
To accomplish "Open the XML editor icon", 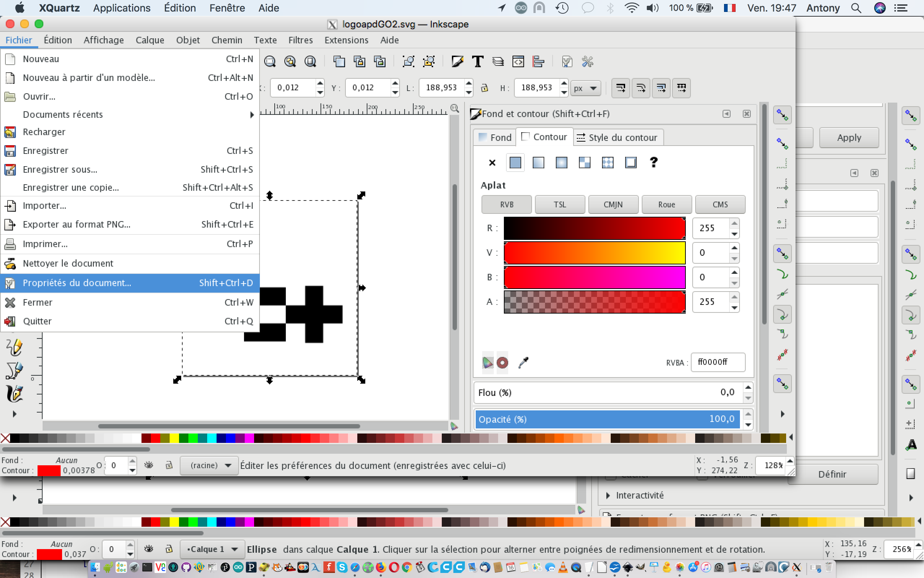I will tap(518, 61).
